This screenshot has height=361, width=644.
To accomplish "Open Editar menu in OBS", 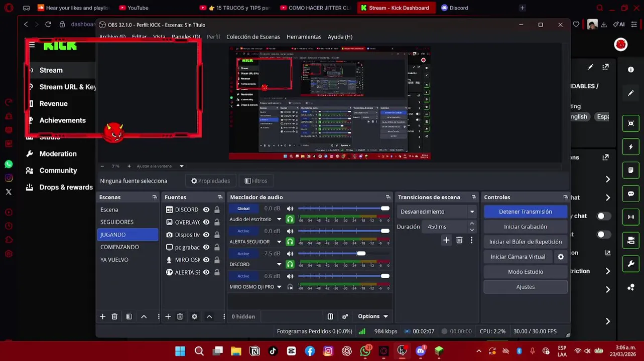I will click(139, 37).
